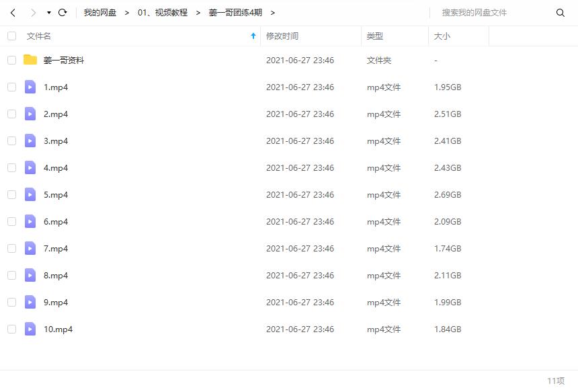
Task: Select file name 8.mp4
Action: [x=56, y=276]
